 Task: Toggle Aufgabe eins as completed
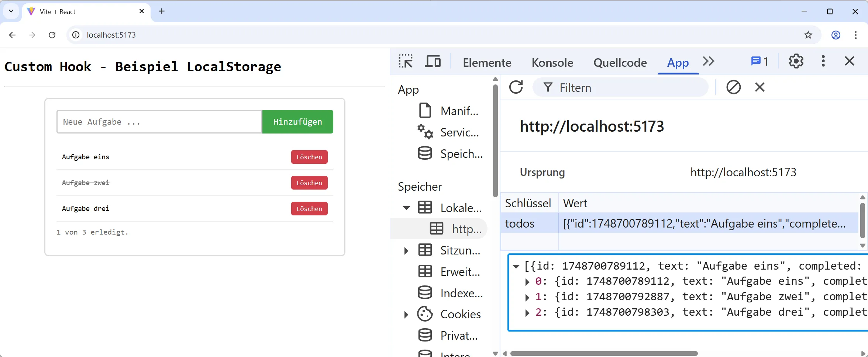point(86,157)
